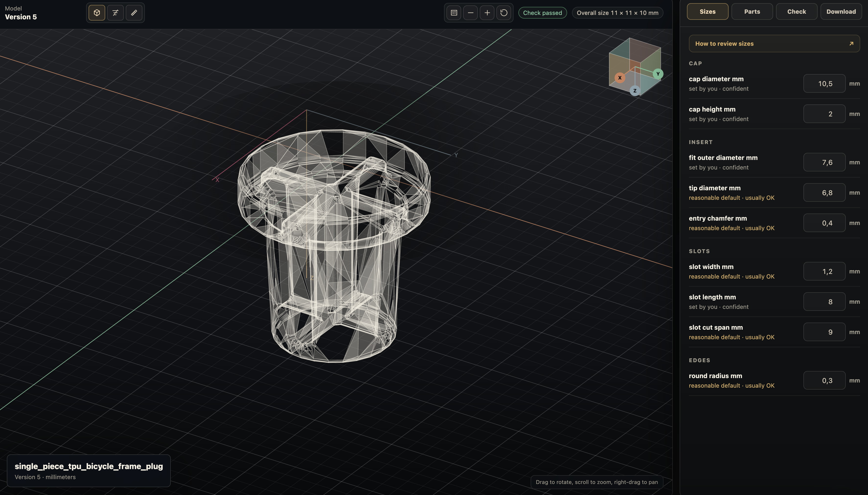Click the 'Version 5 · millimeters' subtitle
The width and height of the screenshot is (868, 495).
pyautogui.click(x=45, y=477)
